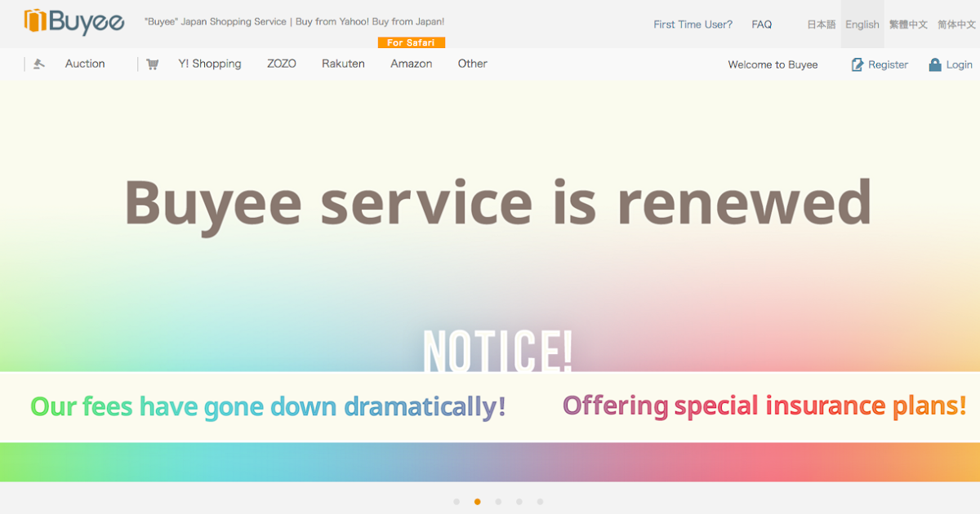This screenshot has height=514, width=980.
Task: Go to the fourth carousel slide dot
Action: coord(519,502)
